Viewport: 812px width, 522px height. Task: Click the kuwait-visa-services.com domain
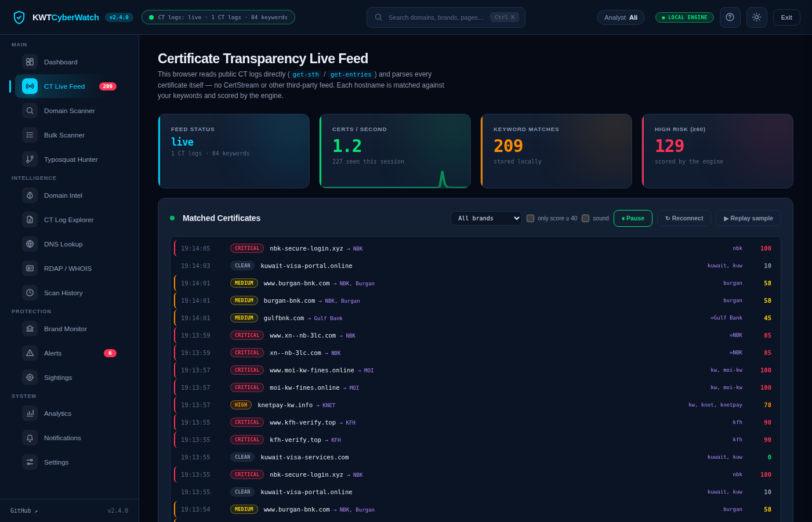[304, 457]
